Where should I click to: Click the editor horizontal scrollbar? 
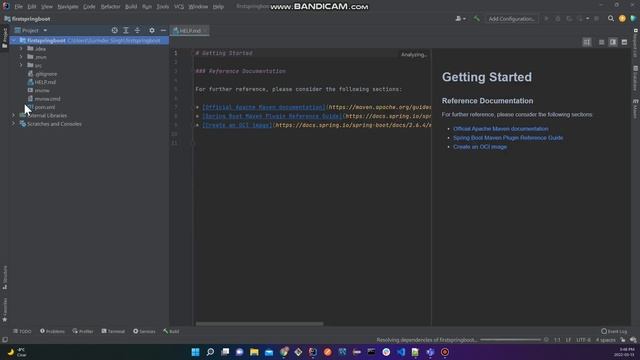click(x=259, y=324)
